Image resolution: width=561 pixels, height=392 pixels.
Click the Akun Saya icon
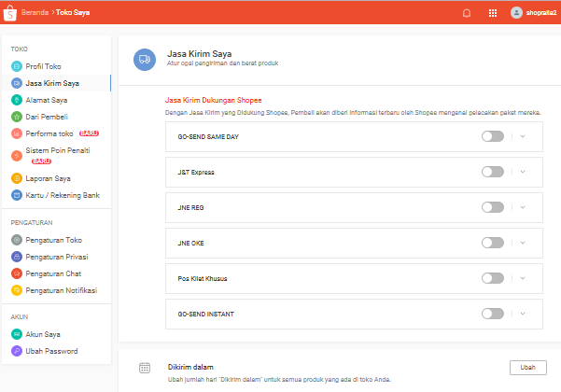(x=17, y=334)
